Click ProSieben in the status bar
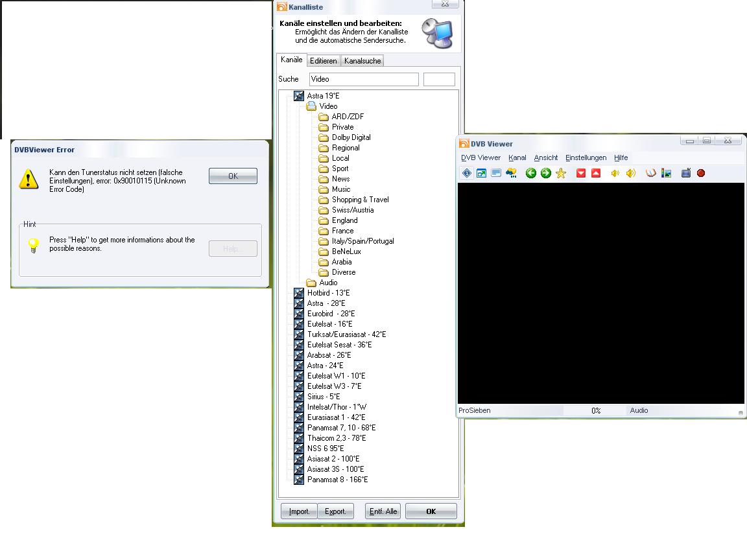 pos(474,410)
